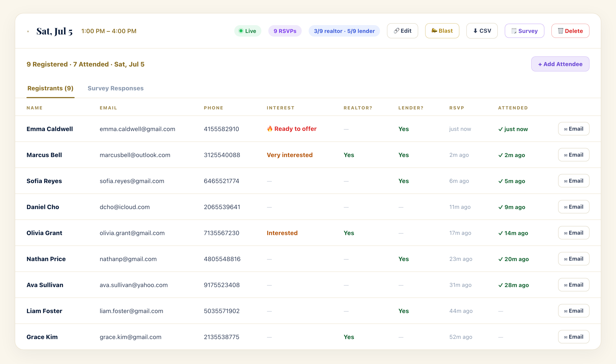Screen dimensions: 616x364
Task: Click phone number 4155582910
Action: 221,129
